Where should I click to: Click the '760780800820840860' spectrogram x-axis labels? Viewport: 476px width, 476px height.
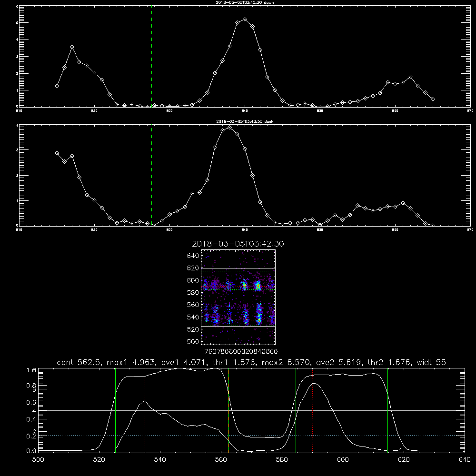pyautogui.click(x=241, y=351)
